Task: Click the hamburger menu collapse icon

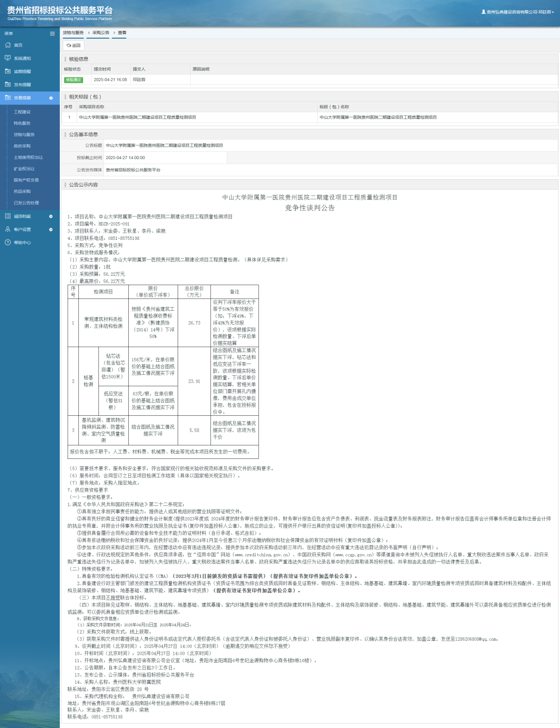Action: pos(52,34)
